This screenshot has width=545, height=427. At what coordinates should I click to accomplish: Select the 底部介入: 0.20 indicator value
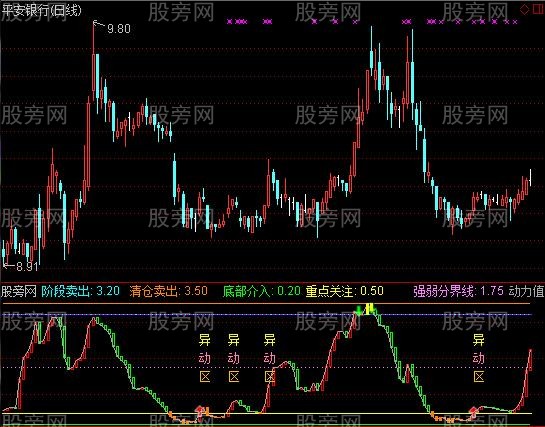click(261, 291)
